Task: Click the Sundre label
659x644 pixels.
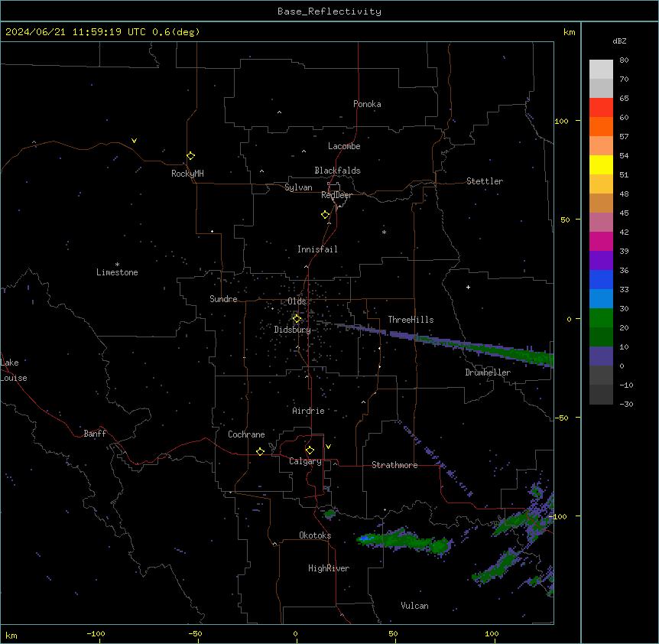Action: pos(223,299)
